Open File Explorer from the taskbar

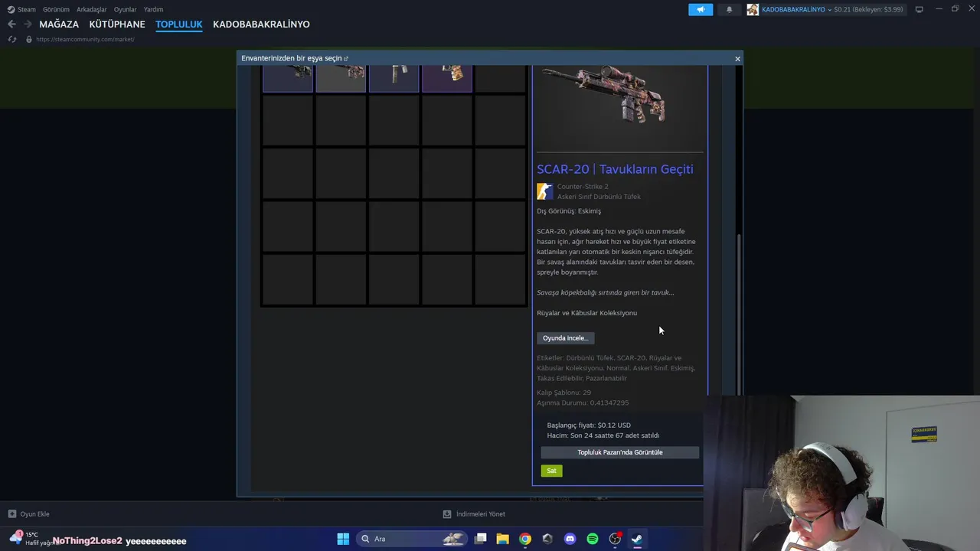click(503, 539)
